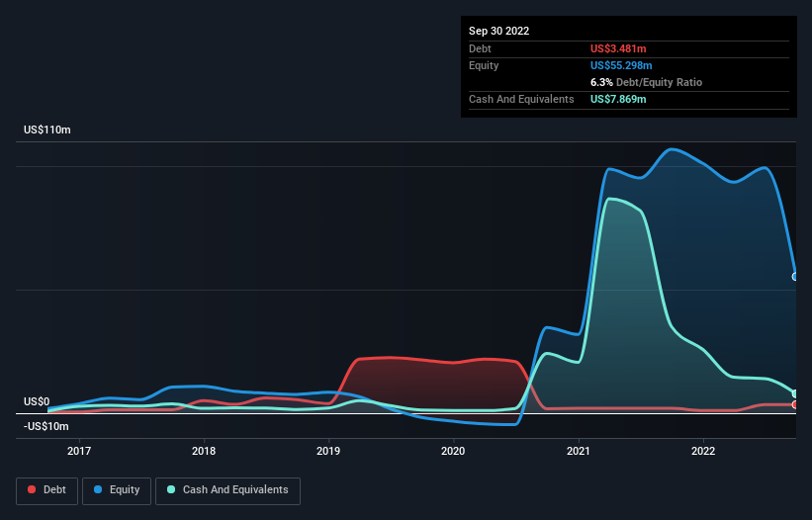The image size is (812, 520).
Task: Click the 2017 x-axis label
Action: click(x=79, y=451)
